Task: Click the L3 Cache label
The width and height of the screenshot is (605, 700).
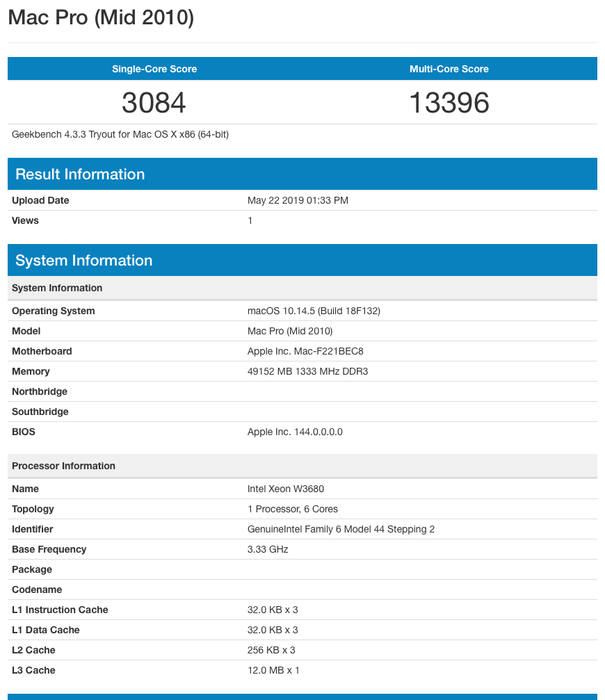Action: click(33, 670)
